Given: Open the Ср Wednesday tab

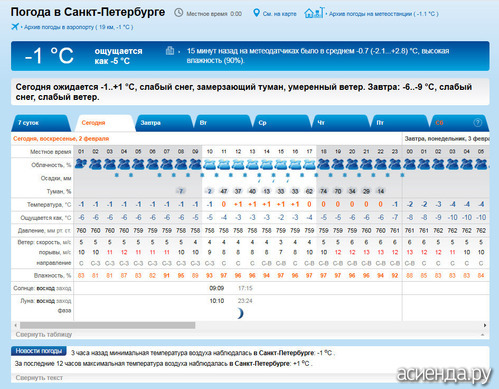Looking at the screenshot, I should click(x=282, y=123).
